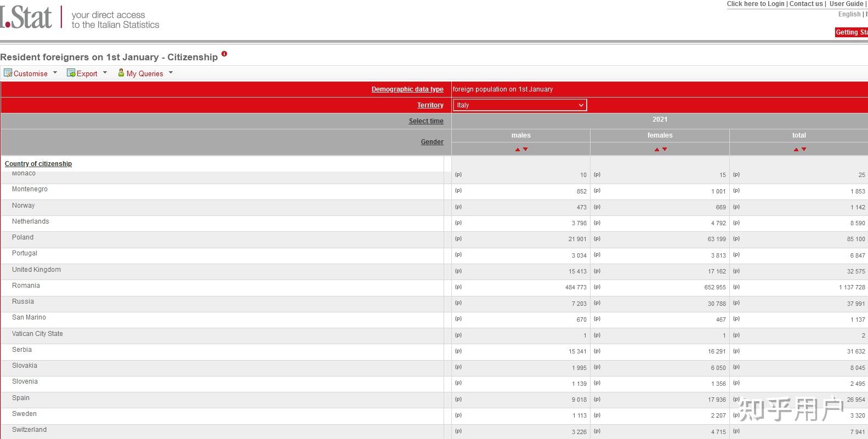The height and width of the screenshot is (439, 868).
Task: Sort males column ascending with the up arrow
Action: point(518,149)
